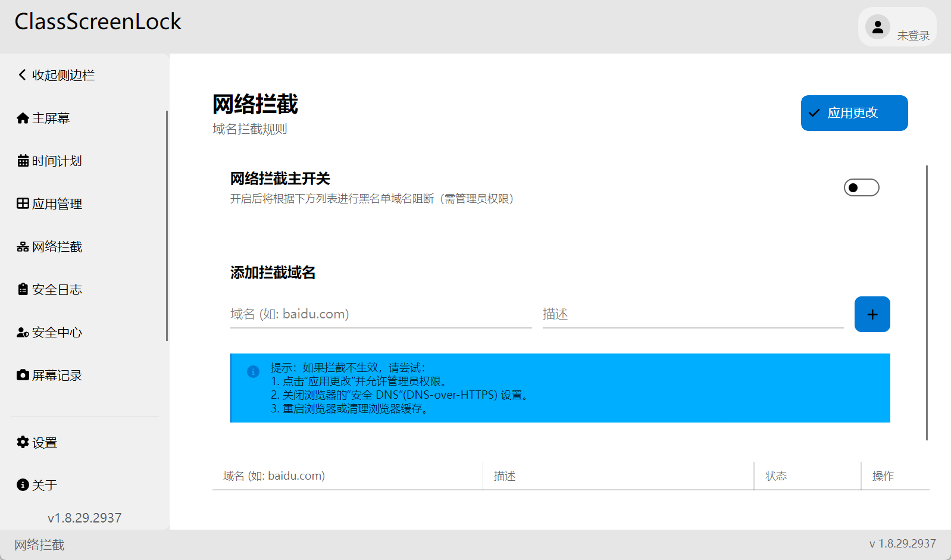The image size is (951, 560).
Task: Click the blue plus button to add domain
Action: (x=872, y=314)
